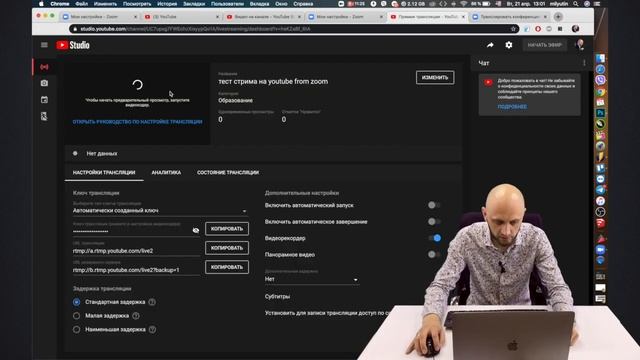Viewport: 640px width, 360px height.
Task: Open the stream setup guide link
Action: pos(138,122)
